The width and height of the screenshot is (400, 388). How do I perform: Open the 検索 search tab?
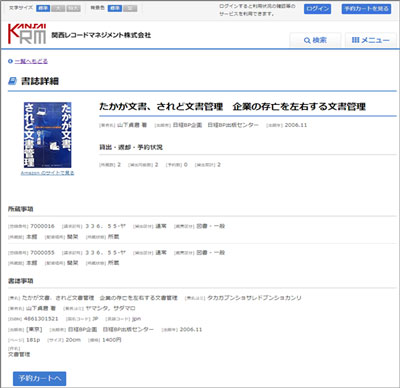click(315, 40)
